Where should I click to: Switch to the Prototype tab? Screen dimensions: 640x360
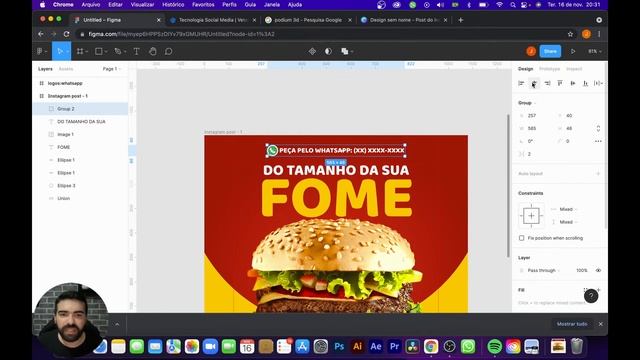pos(549,69)
